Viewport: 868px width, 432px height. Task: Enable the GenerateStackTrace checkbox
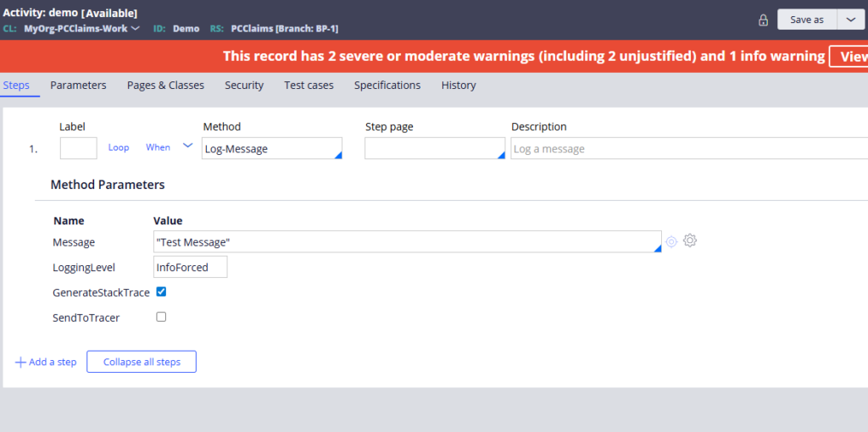pos(161,291)
